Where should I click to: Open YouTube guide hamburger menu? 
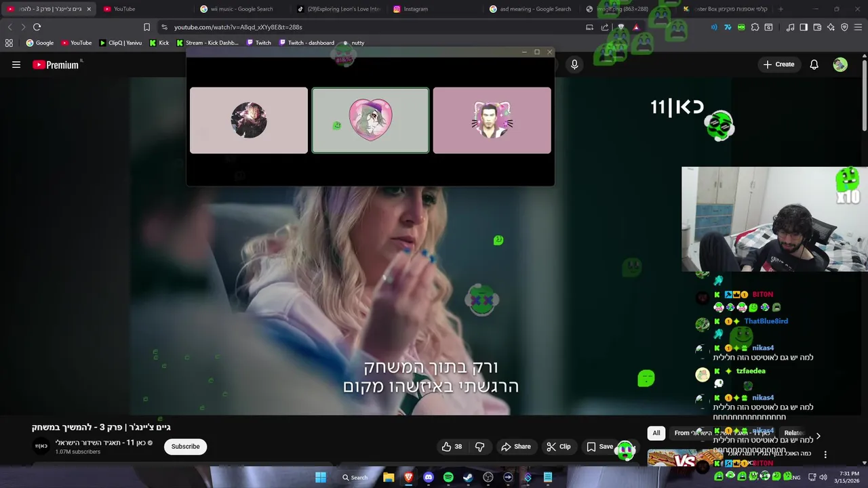[x=16, y=64]
